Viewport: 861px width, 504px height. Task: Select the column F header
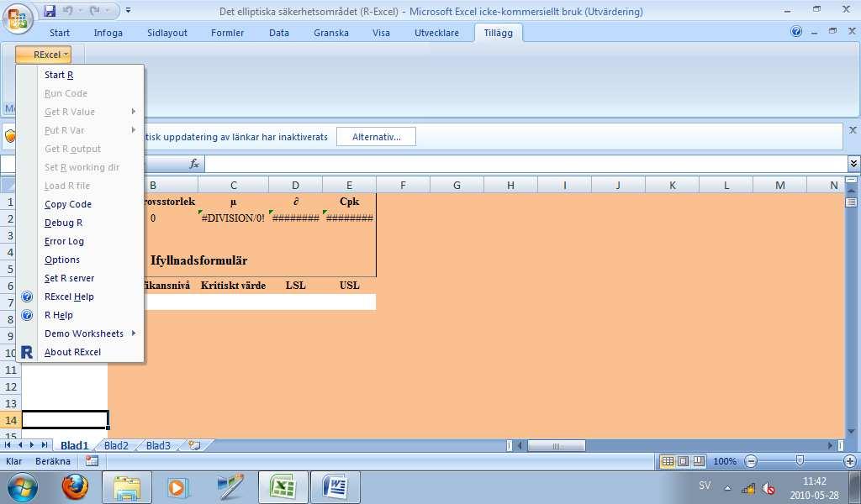pos(403,186)
